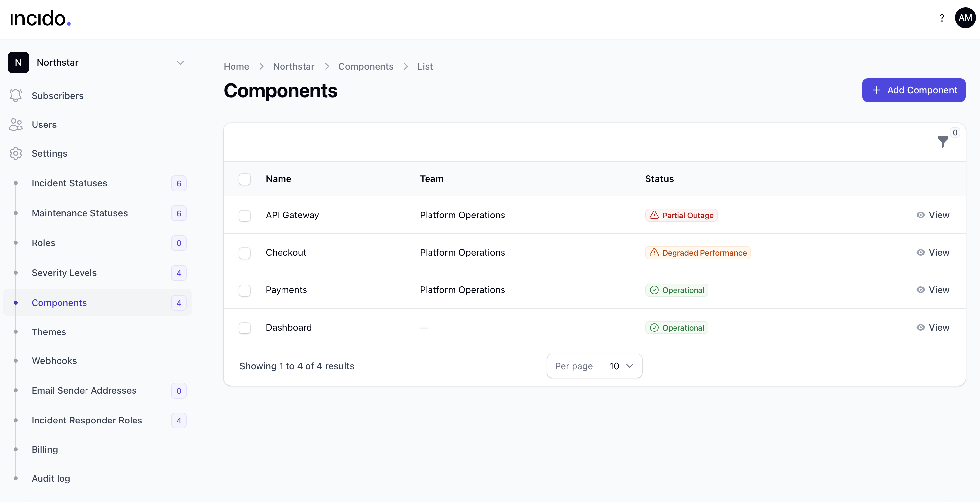
Task: Click the Home breadcrumb link
Action: pyautogui.click(x=236, y=66)
